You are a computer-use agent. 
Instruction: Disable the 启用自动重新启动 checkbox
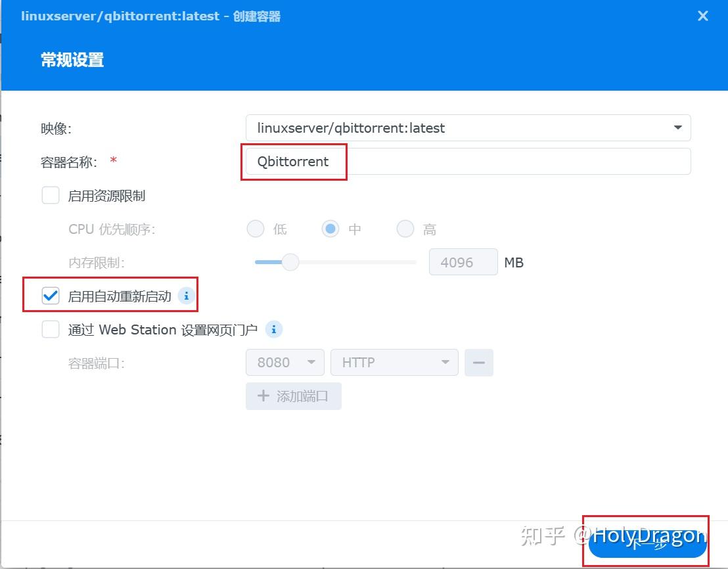point(51,296)
